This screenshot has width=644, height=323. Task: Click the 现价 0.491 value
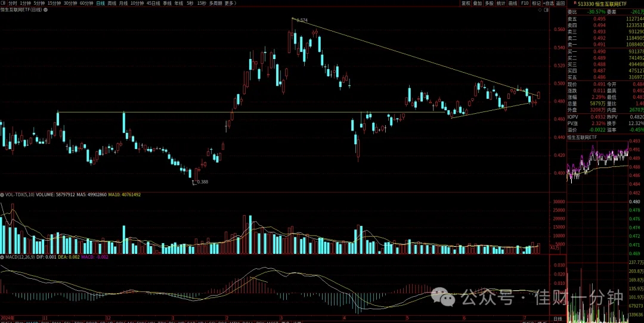pyautogui.click(x=600, y=84)
